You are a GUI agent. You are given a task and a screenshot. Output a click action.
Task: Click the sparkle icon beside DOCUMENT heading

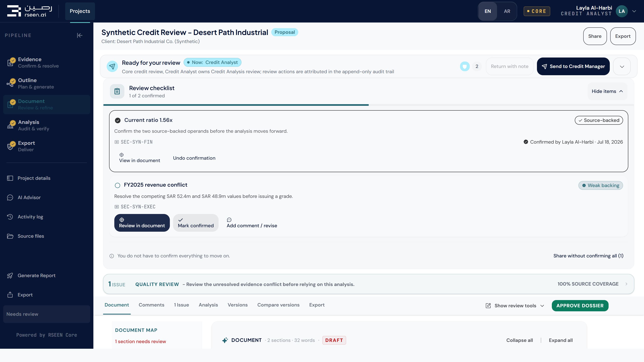click(225, 340)
